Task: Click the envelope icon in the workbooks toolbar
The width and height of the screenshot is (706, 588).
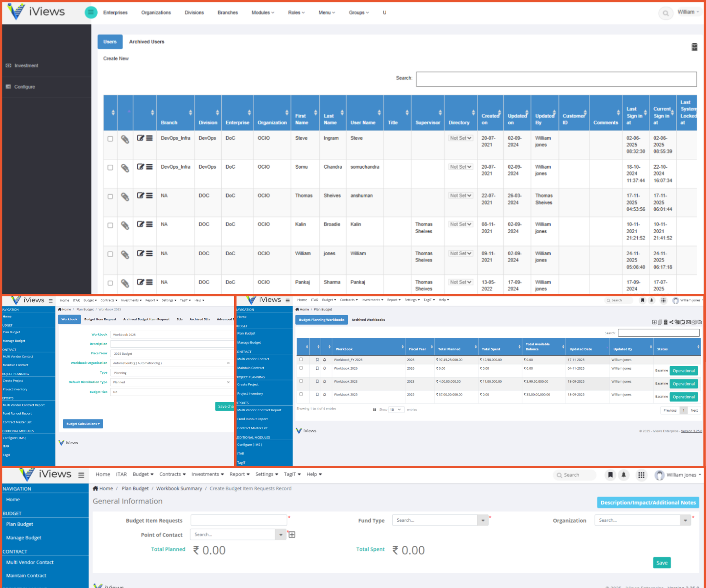Action: point(688,322)
